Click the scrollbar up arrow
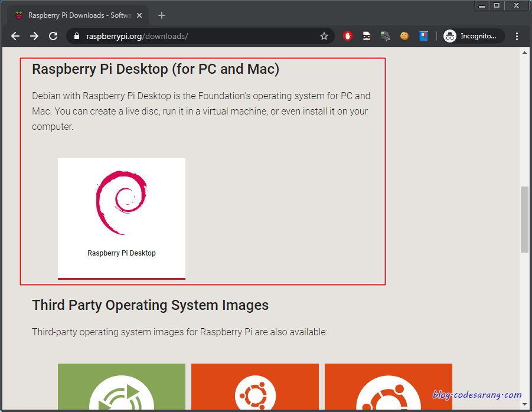The width and height of the screenshot is (532, 412). 524,53
